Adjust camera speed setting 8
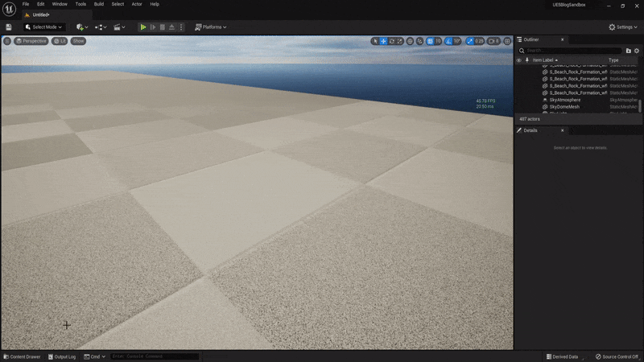The height and width of the screenshot is (362, 644). click(493, 41)
